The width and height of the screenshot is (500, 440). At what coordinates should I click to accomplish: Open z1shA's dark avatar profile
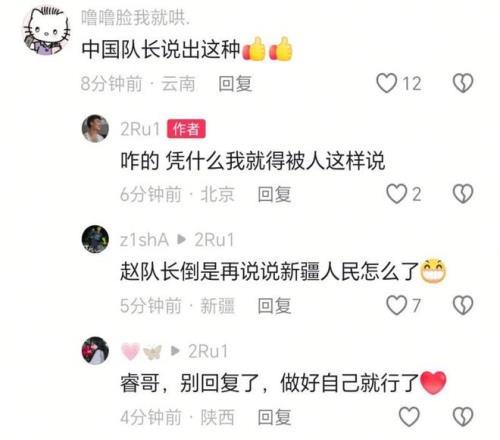[95, 239]
